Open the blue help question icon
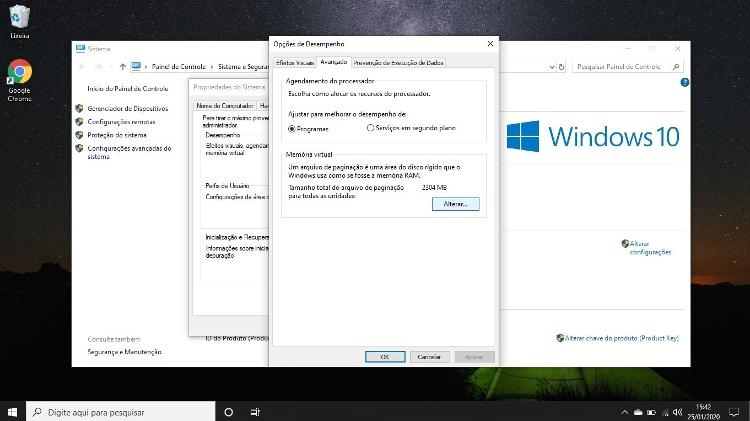The image size is (750, 421). click(x=684, y=82)
